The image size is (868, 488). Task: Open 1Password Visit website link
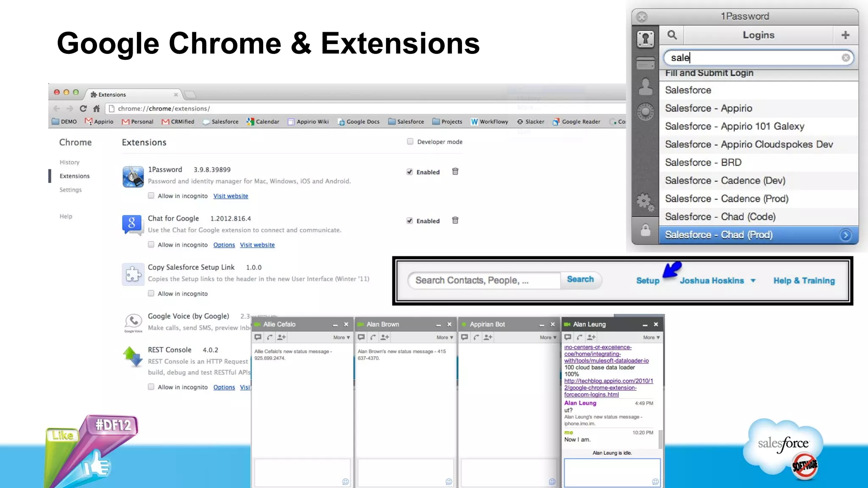(x=231, y=196)
